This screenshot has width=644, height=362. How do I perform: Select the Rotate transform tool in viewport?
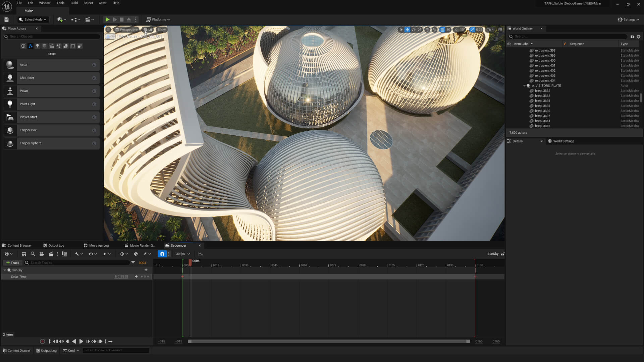pos(413,30)
